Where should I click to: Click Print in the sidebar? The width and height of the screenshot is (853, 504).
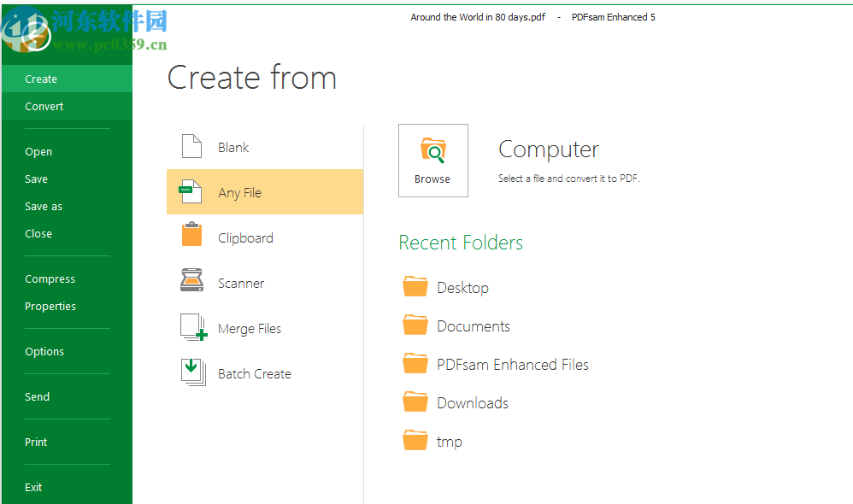36,442
